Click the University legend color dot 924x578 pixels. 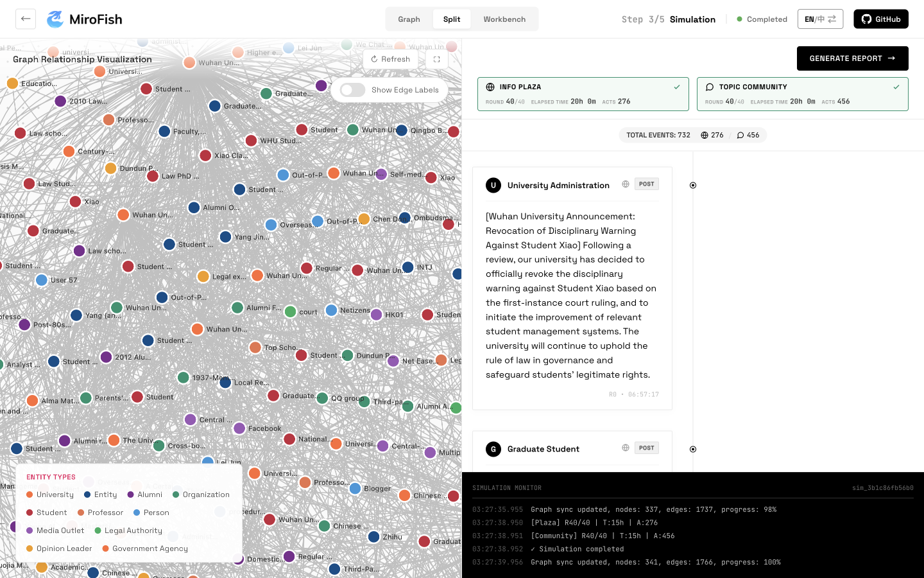tap(30, 495)
